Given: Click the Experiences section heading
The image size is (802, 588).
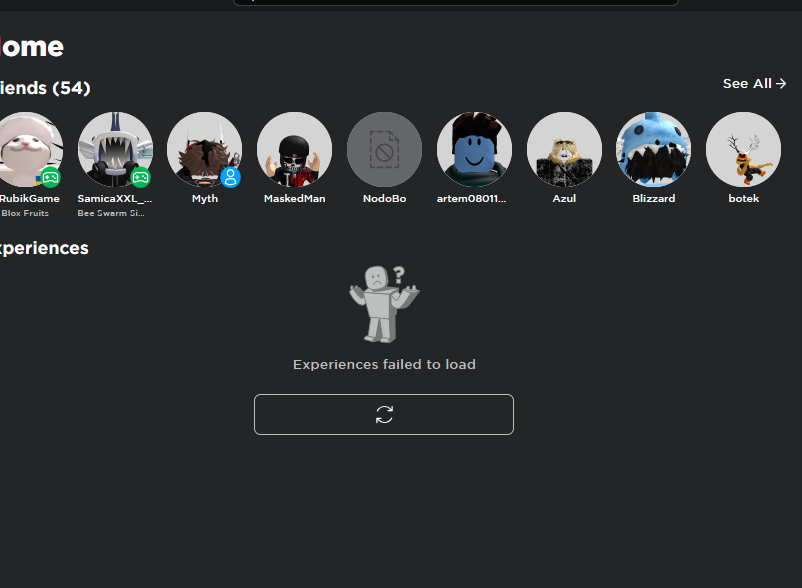Looking at the screenshot, I should (x=44, y=248).
